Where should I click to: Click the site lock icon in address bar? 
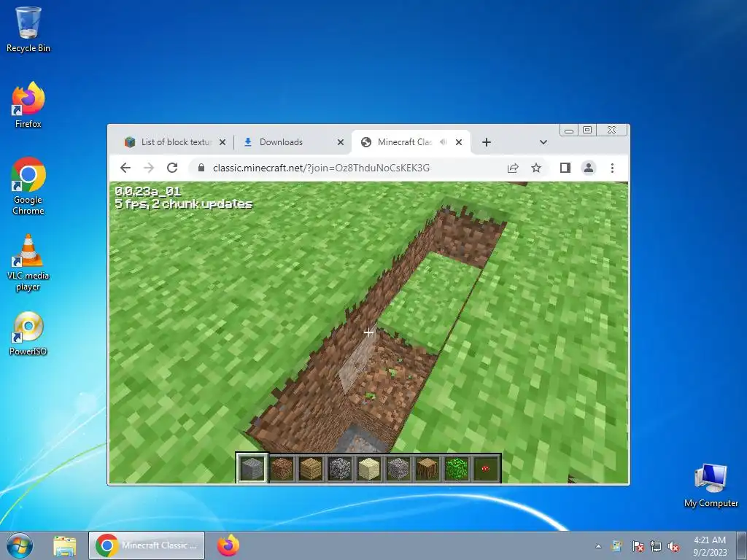coord(201,168)
